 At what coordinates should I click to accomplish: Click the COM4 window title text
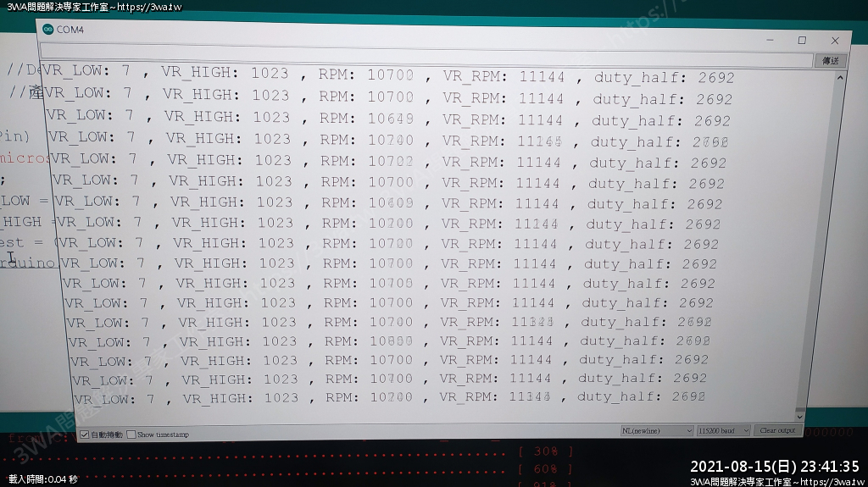[70, 30]
